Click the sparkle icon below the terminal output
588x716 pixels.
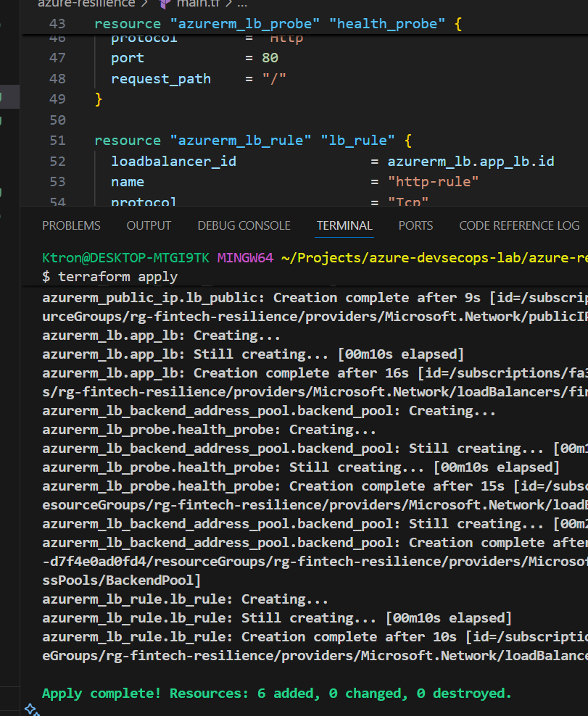[31, 709]
